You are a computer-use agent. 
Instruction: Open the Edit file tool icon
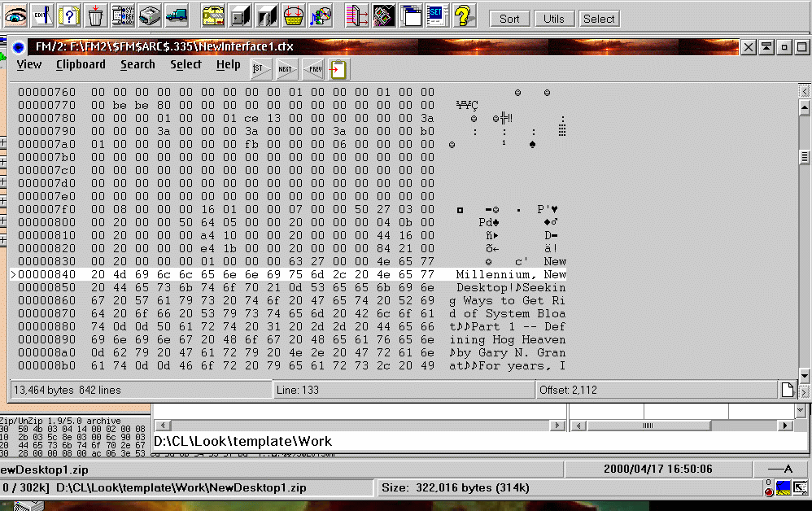coord(43,15)
